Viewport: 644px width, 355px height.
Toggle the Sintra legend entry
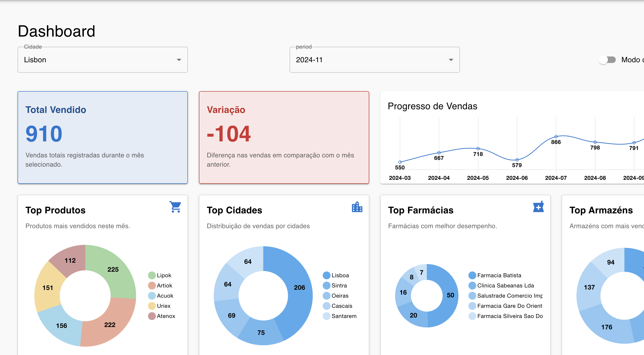coord(335,286)
